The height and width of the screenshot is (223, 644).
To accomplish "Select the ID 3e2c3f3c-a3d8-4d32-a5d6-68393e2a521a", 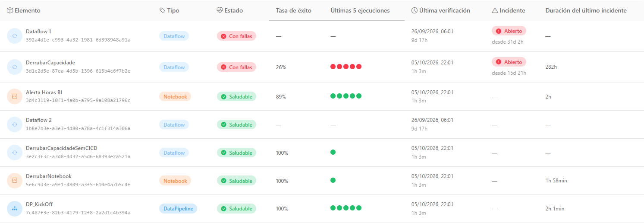I will (x=78, y=156).
